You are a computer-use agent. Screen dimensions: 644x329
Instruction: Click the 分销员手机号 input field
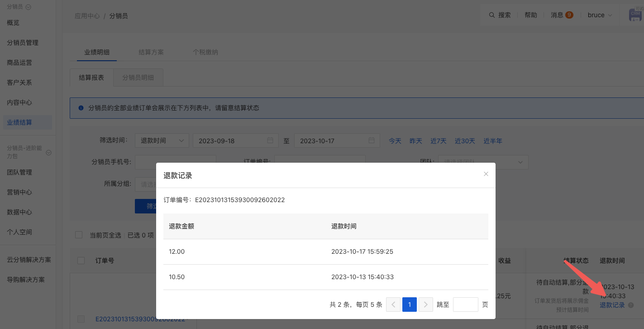tap(176, 162)
